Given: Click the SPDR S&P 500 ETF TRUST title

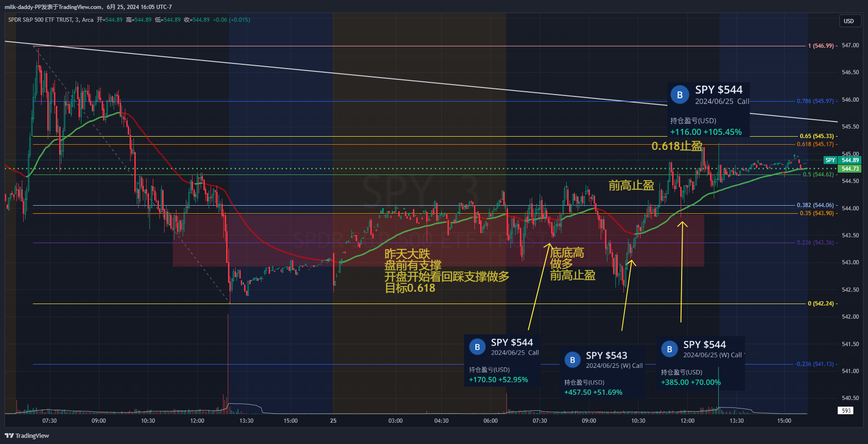Looking at the screenshot, I should coord(51,20).
